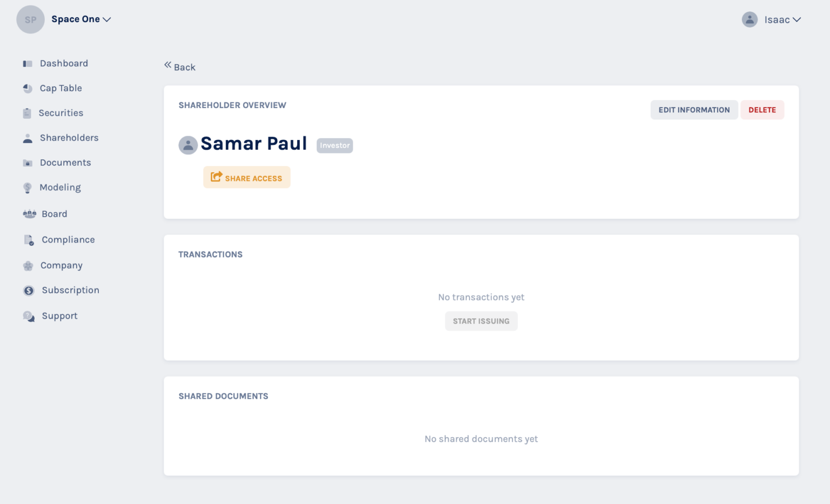The image size is (830, 504).
Task: Open Documents from the sidebar
Action: (x=65, y=163)
